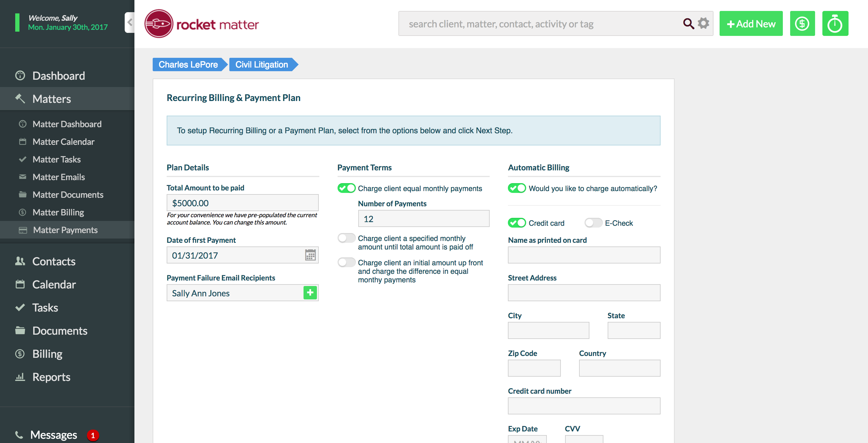Open calendar picker for first payment date
Image resolution: width=868 pixels, height=443 pixels.
pyautogui.click(x=310, y=255)
